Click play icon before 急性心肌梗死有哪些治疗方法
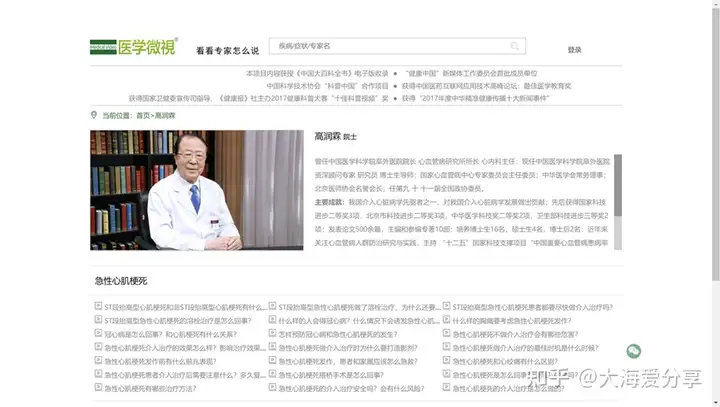 point(98,387)
